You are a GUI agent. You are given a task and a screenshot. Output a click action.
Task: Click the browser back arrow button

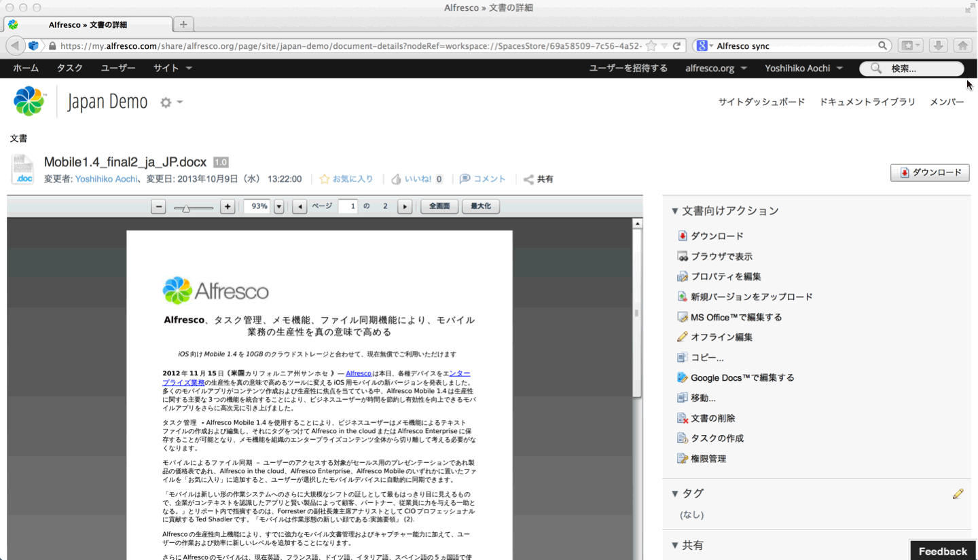pyautogui.click(x=15, y=45)
